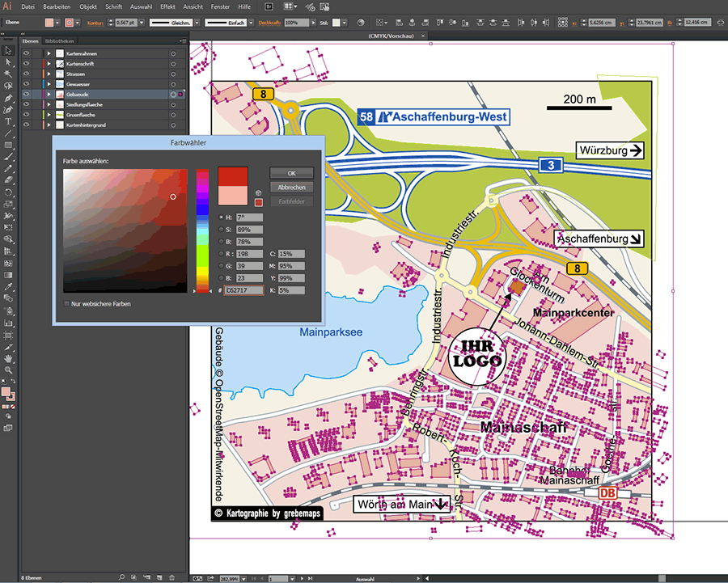Expand the Gruenflaeche layer
The width and height of the screenshot is (728, 583).
49,115
